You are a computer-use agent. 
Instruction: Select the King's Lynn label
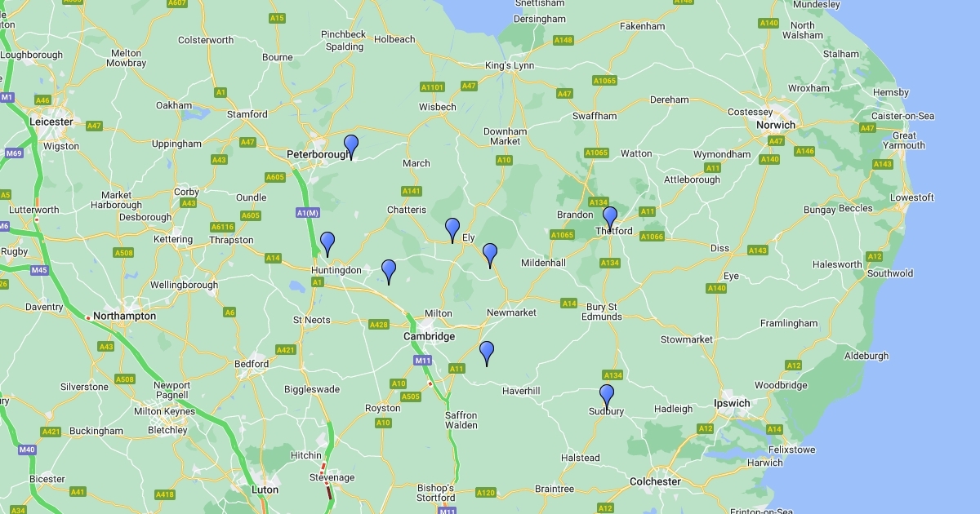click(509, 65)
